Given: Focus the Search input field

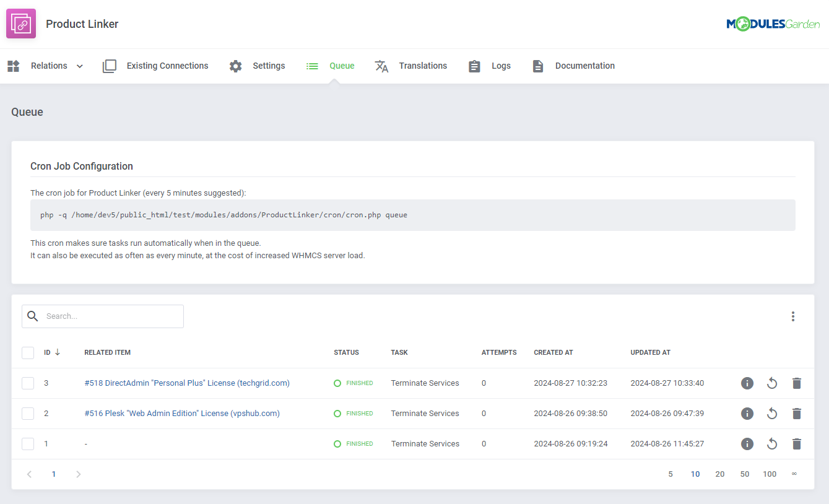Looking at the screenshot, I should [103, 316].
